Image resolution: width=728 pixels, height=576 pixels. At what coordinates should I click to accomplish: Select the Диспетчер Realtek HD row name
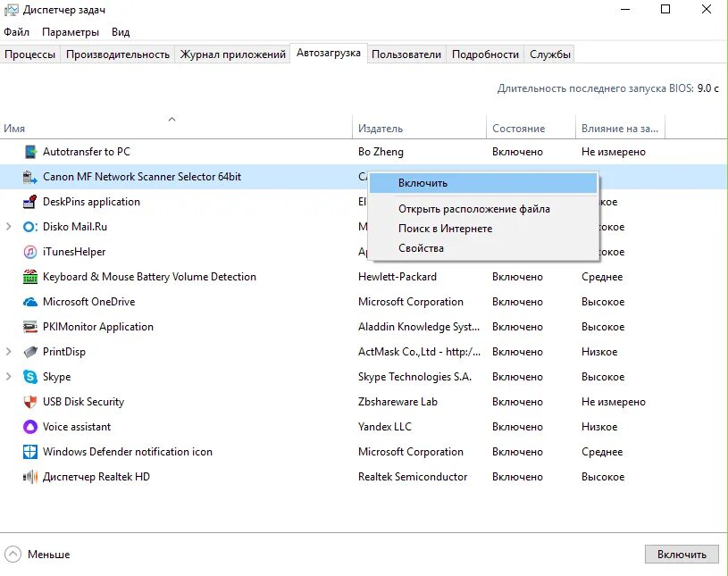click(96, 477)
